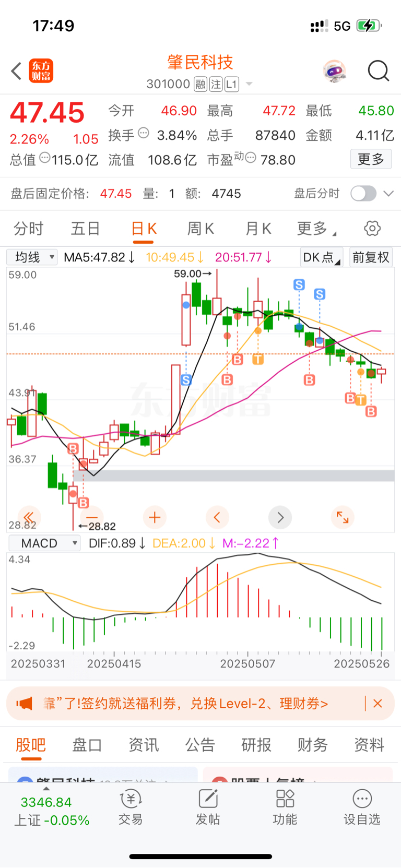Select the 日K chart tab
401x868 pixels.
144,229
